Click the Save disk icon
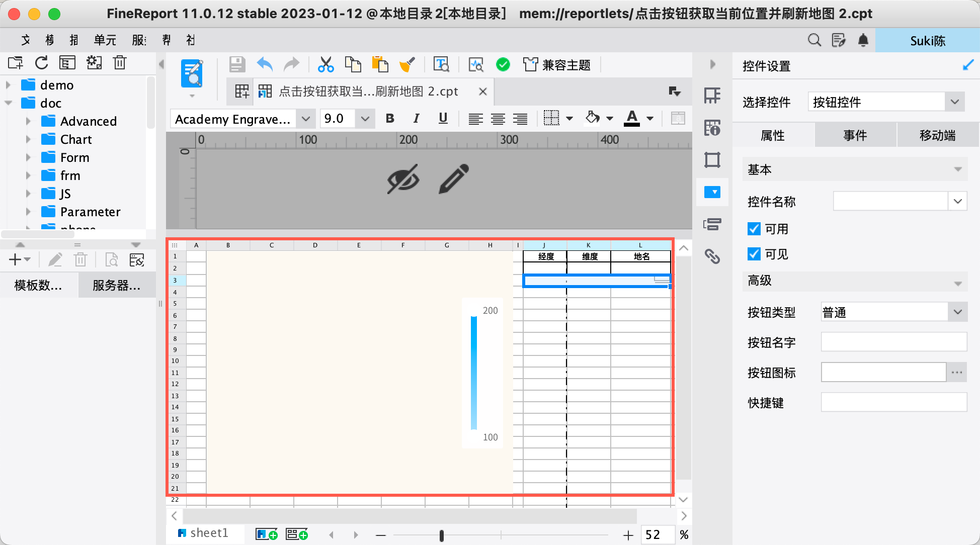Screen dimensions: 980x545 (237, 65)
